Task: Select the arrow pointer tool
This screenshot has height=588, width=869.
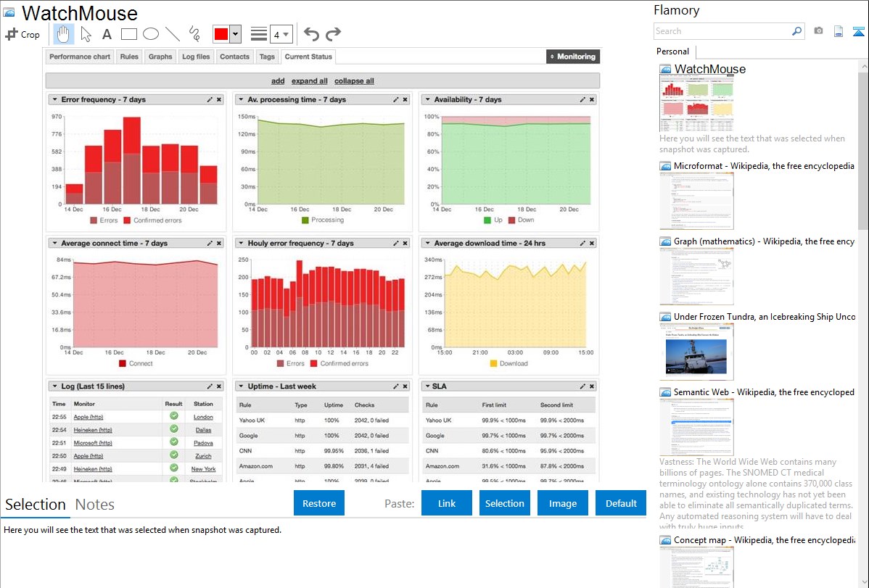Action: pyautogui.click(x=86, y=34)
